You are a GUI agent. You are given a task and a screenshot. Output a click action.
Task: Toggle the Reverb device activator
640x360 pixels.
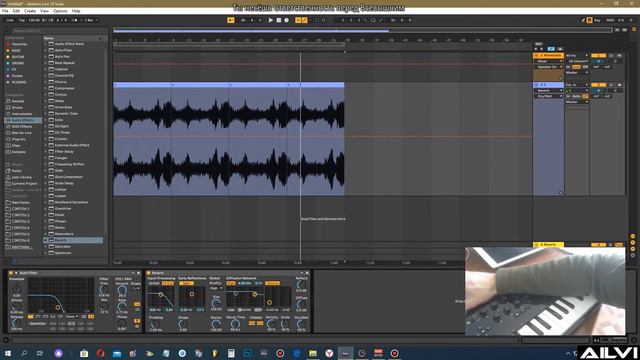click(x=149, y=273)
